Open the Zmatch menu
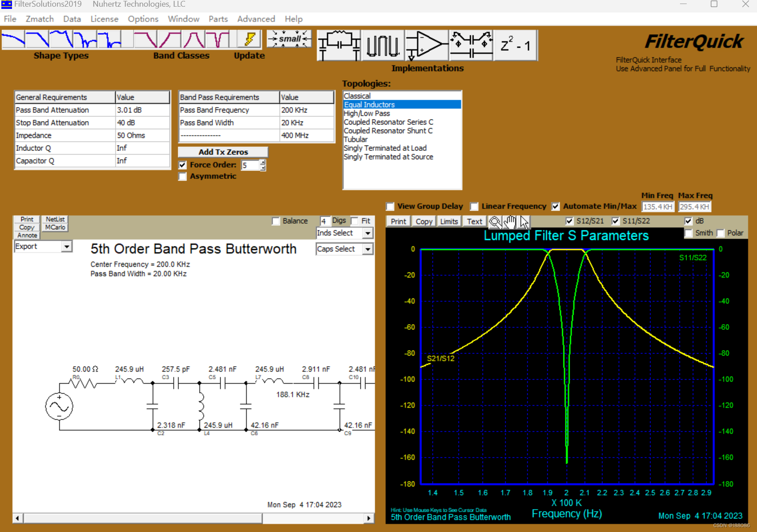 [x=40, y=19]
